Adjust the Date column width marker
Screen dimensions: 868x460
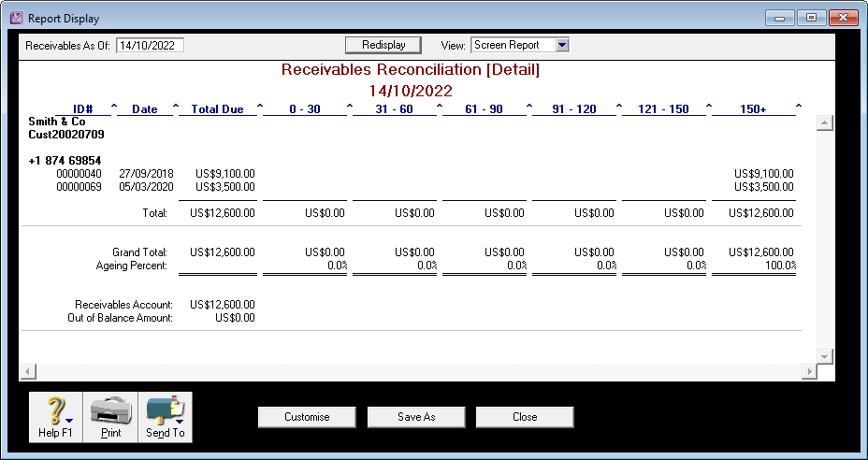pyautogui.click(x=176, y=106)
